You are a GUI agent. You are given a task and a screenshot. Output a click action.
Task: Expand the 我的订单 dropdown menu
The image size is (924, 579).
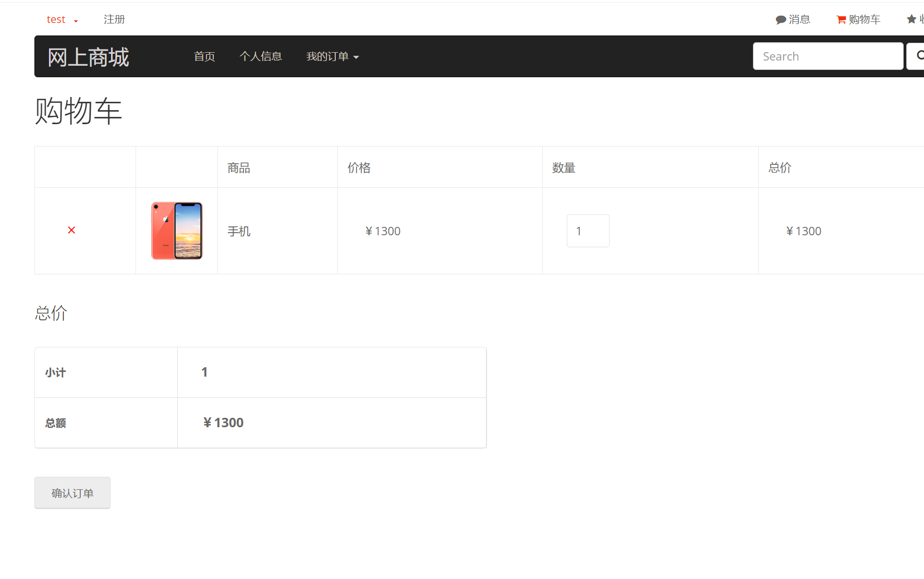coord(332,56)
